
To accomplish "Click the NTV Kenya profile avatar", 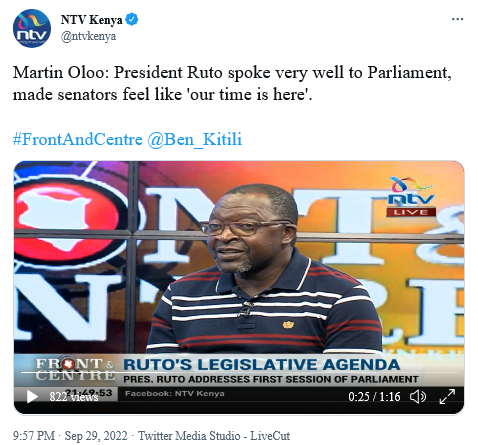I will coord(32,28).
